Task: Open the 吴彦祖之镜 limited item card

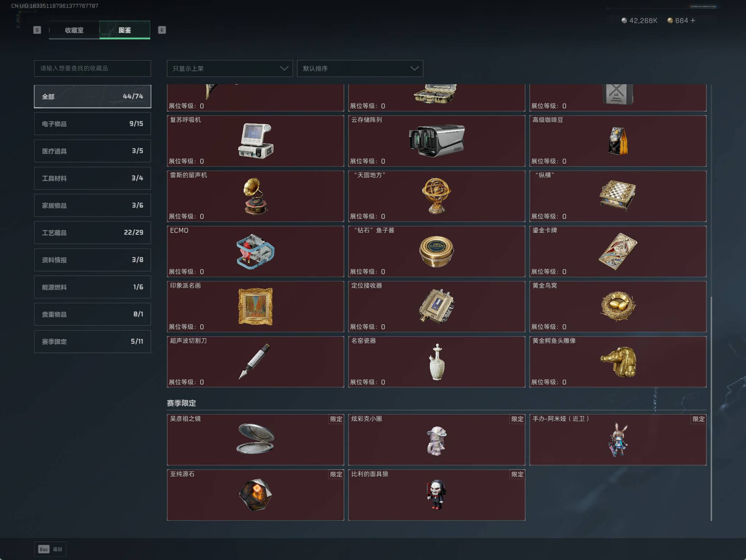Action: point(255,440)
